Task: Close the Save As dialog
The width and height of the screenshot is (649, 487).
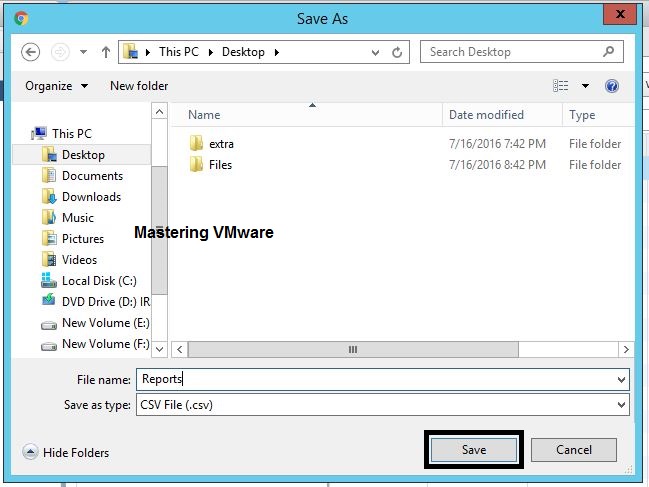Action: pos(620,14)
